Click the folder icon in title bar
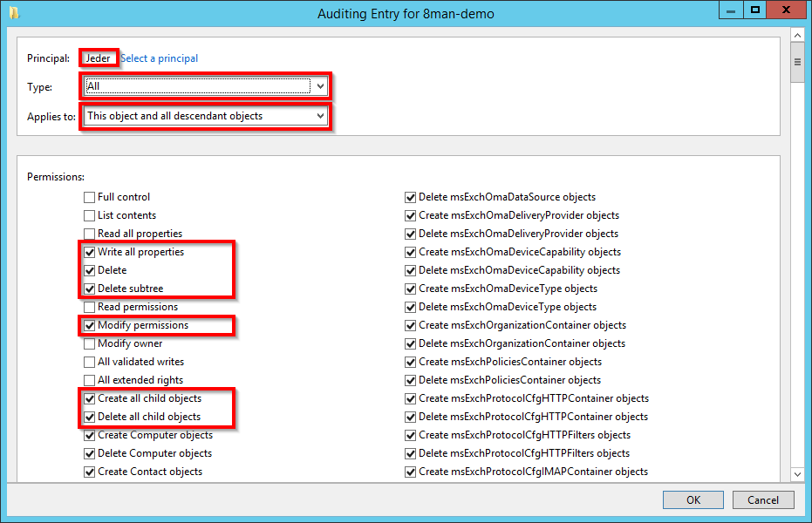 14,12
